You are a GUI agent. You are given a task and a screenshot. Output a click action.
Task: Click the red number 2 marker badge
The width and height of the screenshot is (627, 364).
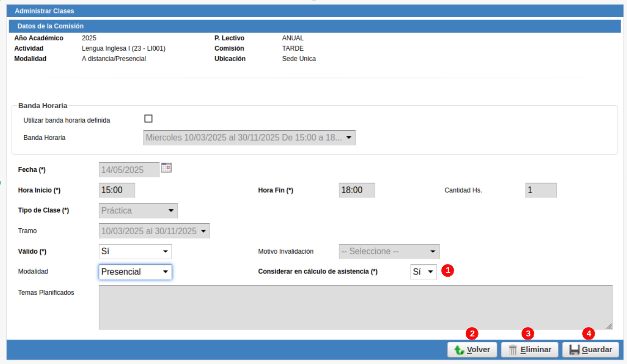coord(472,334)
